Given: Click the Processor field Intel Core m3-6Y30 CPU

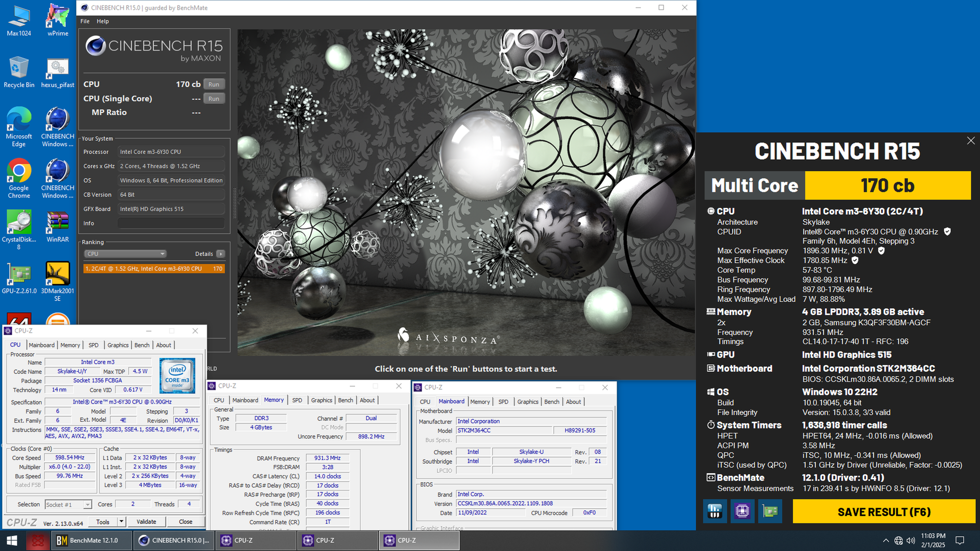Looking at the screenshot, I should (x=171, y=152).
